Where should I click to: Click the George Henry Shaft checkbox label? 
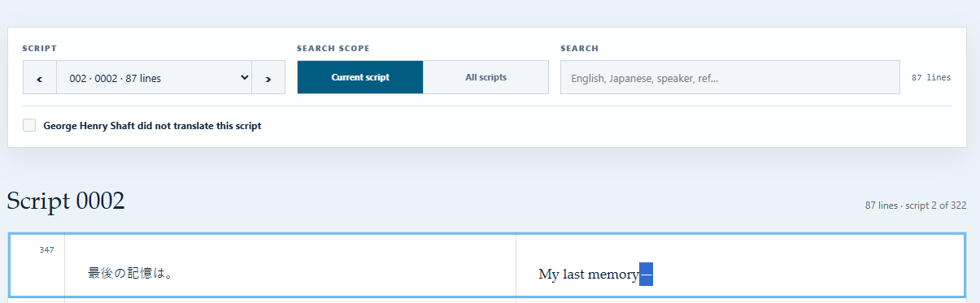coord(152,126)
